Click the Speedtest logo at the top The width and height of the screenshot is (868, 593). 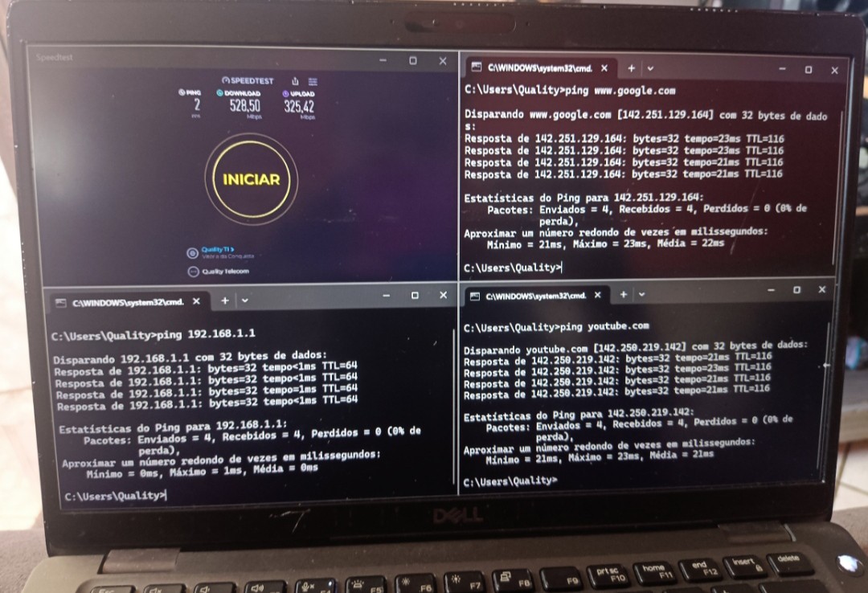click(248, 81)
